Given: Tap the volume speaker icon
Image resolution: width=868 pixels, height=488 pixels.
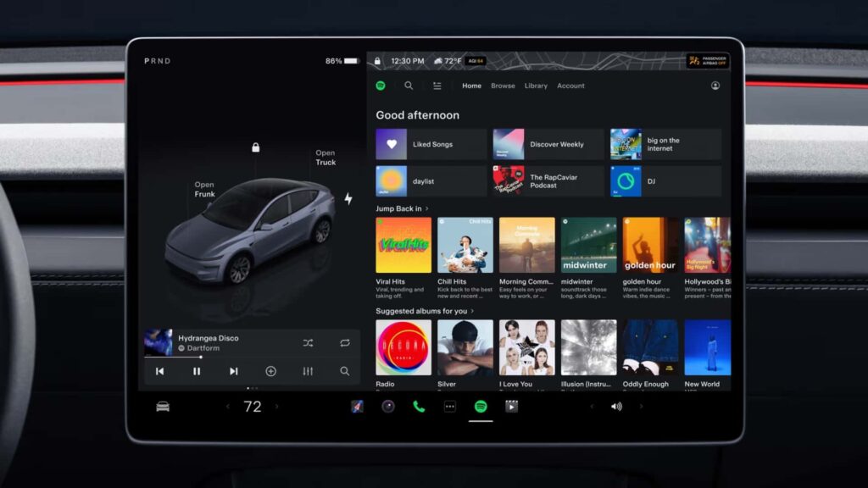Looking at the screenshot, I should [616, 407].
